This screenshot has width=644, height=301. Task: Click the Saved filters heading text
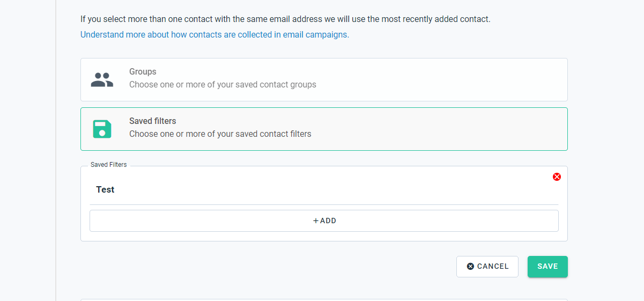pyautogui.click(x=153, y=121)
